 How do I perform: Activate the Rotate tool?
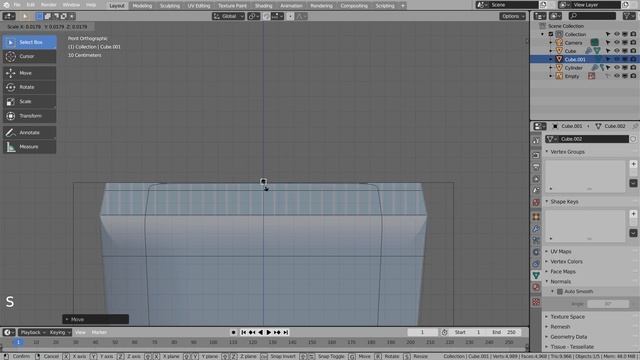pyautogui.click(x=29, y=87)
